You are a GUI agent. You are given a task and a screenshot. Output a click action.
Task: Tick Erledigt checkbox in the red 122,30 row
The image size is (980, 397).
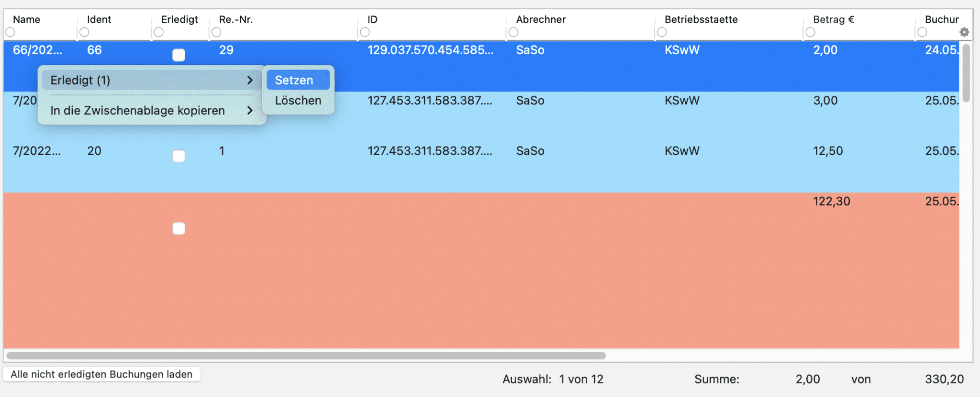[178, 229]
